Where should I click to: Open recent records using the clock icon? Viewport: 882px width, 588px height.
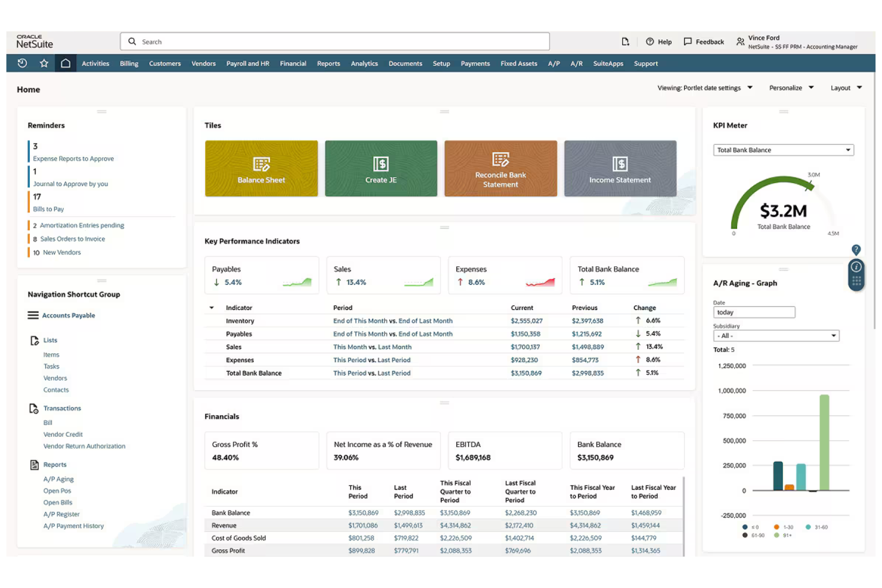point(22,63)
